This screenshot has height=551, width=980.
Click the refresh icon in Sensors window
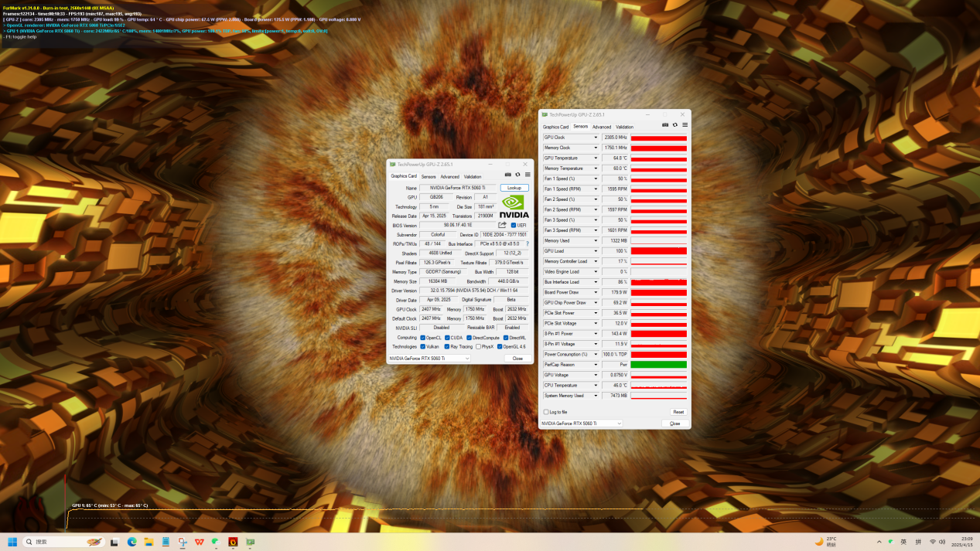point(674,125)
